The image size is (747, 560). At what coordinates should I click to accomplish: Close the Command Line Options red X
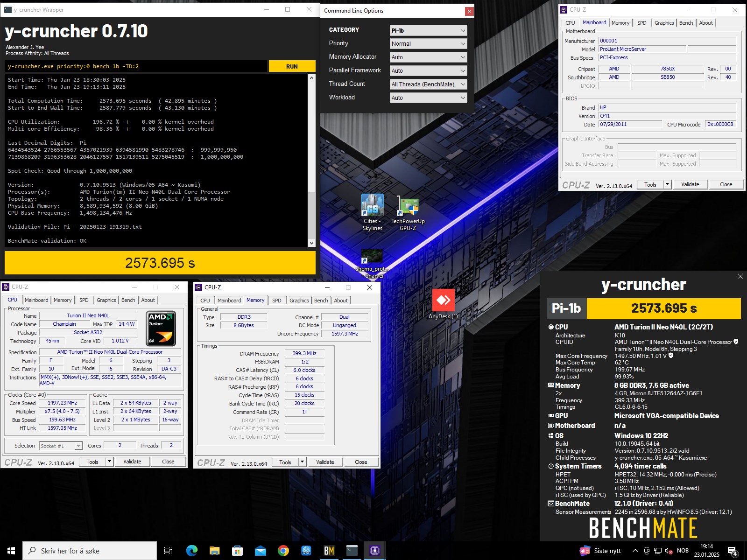coord(469,11)
